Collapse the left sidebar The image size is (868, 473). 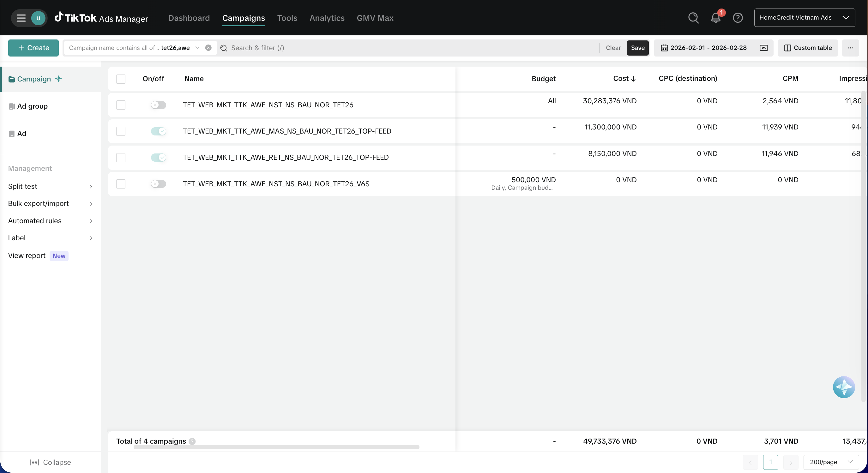pyautogui.click(x=50, y=462)
